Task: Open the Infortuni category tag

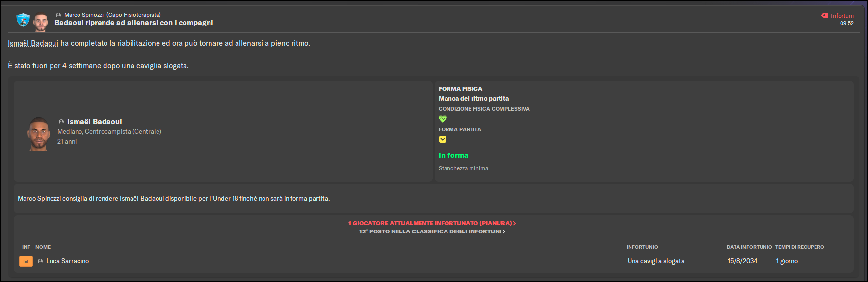Action: (x=842, y=16)
